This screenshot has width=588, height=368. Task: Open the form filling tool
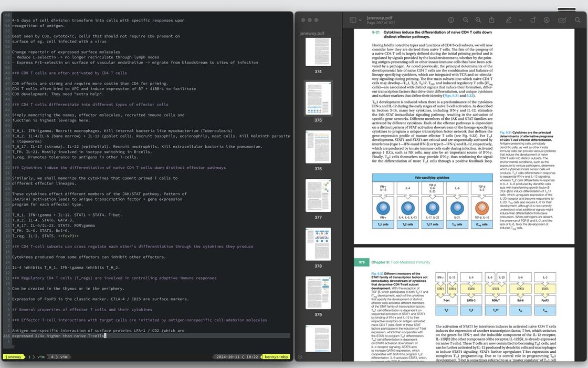(562, 20)
